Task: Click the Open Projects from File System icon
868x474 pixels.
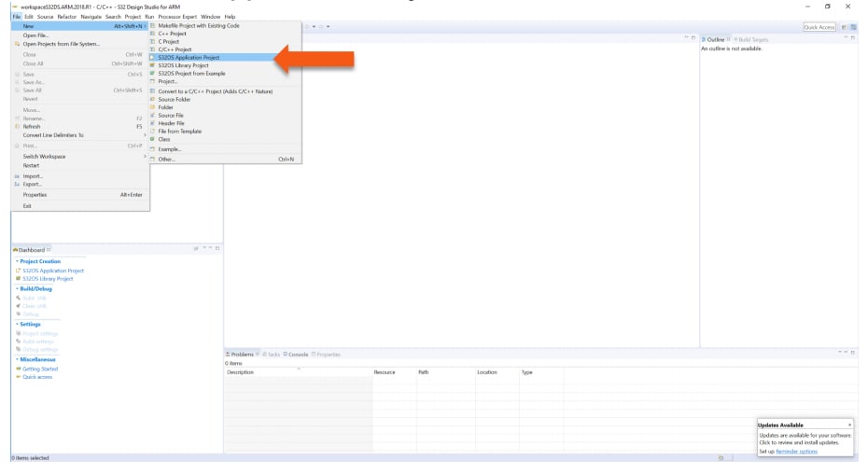Action: click(17, 44)
